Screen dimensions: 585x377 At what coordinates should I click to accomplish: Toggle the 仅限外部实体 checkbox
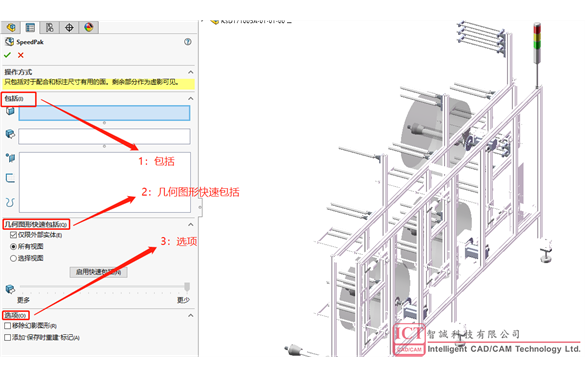pos(13,235)
